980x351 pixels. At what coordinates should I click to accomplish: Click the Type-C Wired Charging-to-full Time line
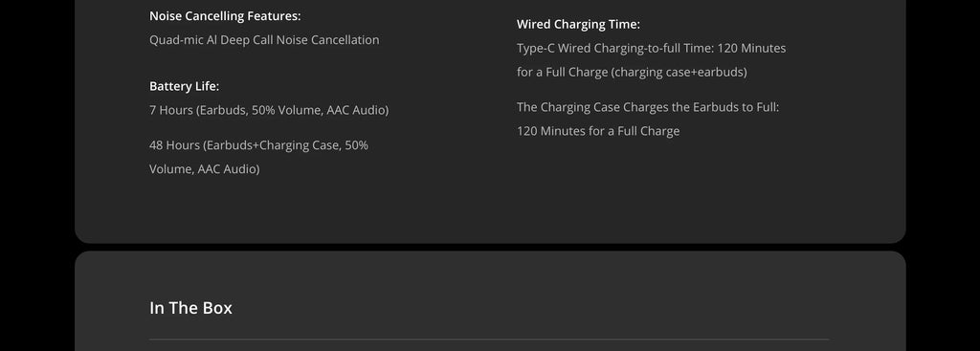coord(651,48)
